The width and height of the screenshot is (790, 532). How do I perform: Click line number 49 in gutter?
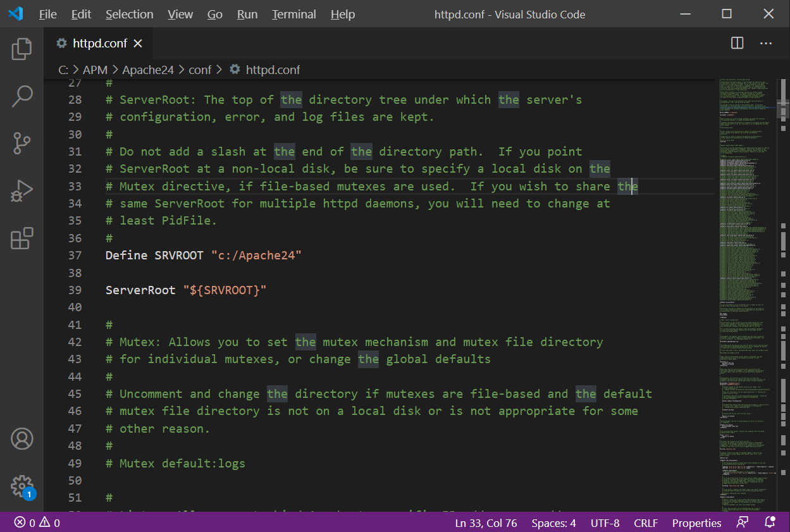click(75, 464)
